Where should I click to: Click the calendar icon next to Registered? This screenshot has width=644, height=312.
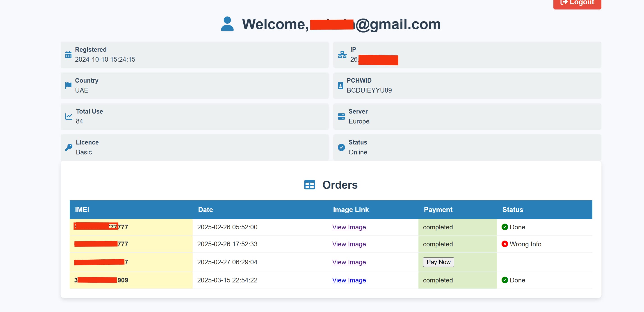pyautogui.click(x=68, y=55)
